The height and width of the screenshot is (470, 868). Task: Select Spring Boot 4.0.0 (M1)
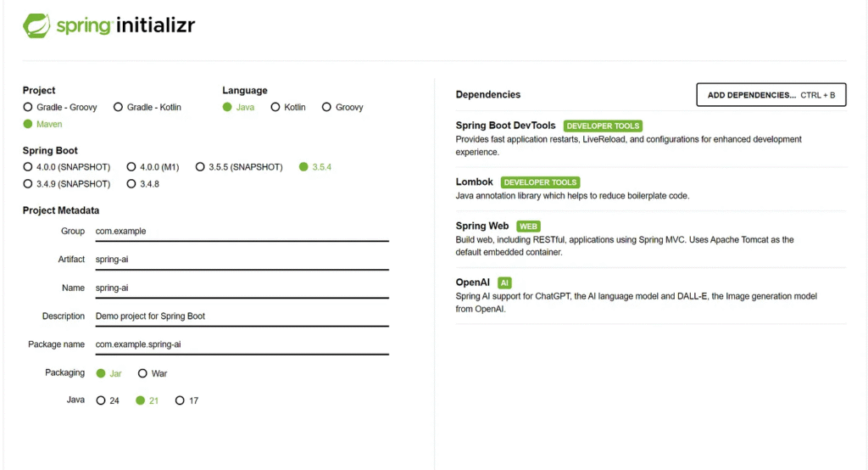click(131, 167)
